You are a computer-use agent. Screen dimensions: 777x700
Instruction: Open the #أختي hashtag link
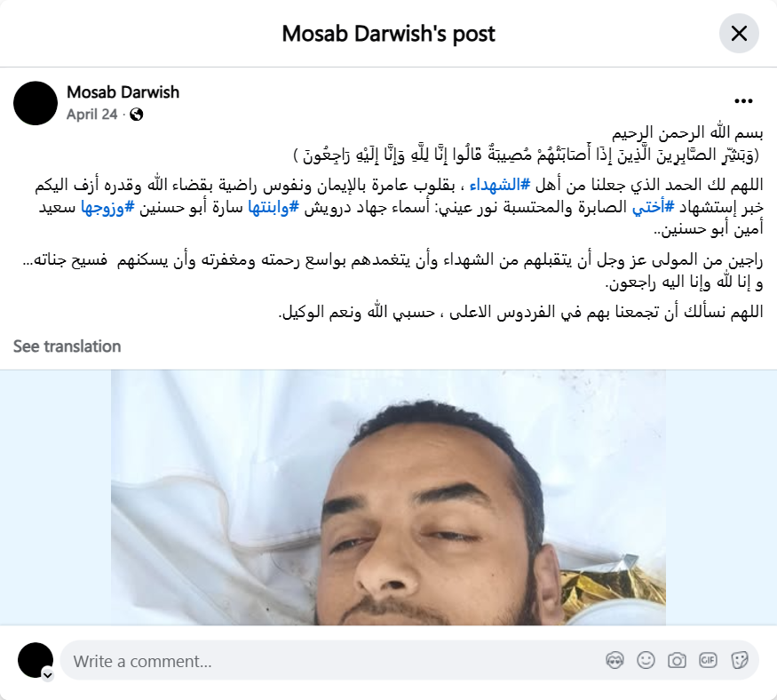(x=653, y=207)
